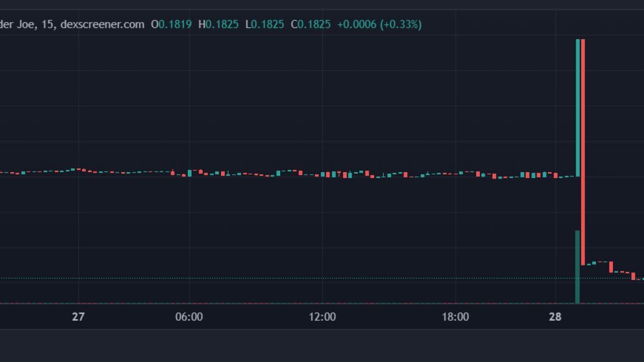This screenshot has height=362, width=644.
Task: Click the tall green spike candle
Action: click(577, 107)
